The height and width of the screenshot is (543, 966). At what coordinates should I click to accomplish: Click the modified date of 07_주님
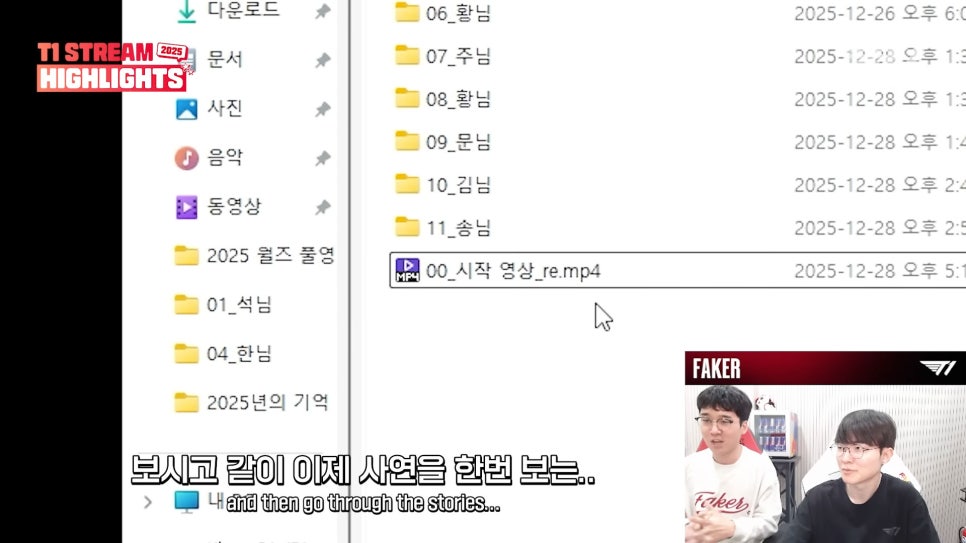coord(880,56)
